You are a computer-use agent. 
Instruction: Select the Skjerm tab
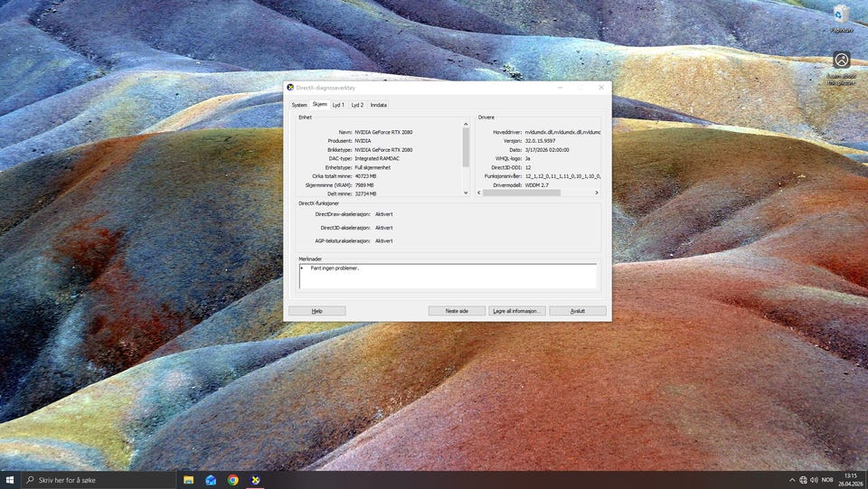(x=319, y=104)
